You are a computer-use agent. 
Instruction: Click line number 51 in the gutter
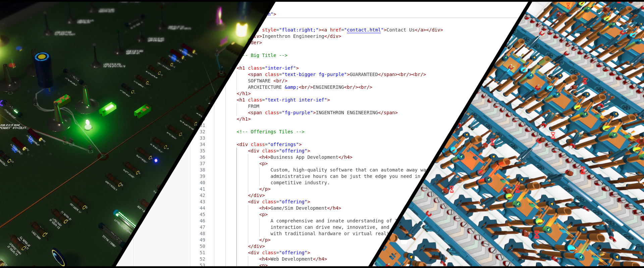(x=202, y=253)
